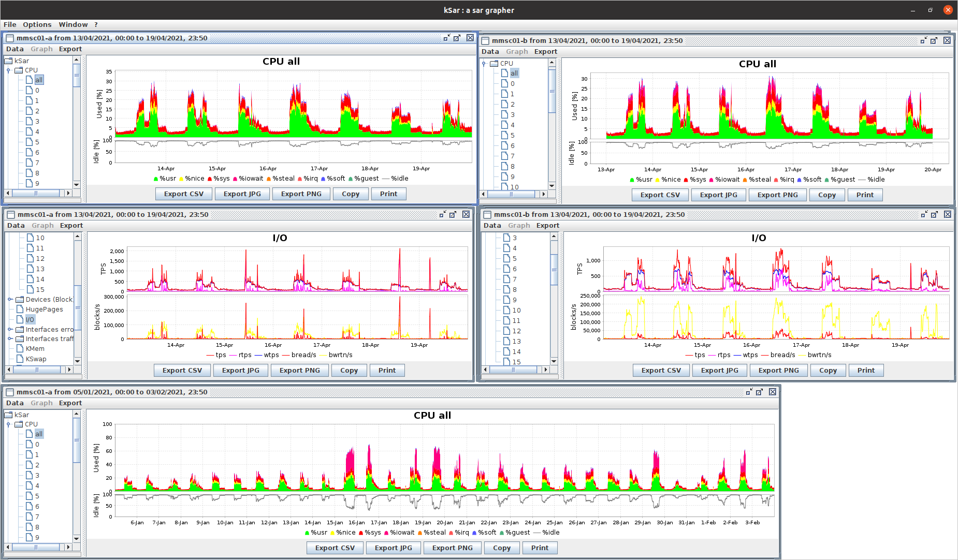The image size is (958, 560).
Task: Click left arrow of top-right tree horizontal scrollbar
Action: pos(484,194)
